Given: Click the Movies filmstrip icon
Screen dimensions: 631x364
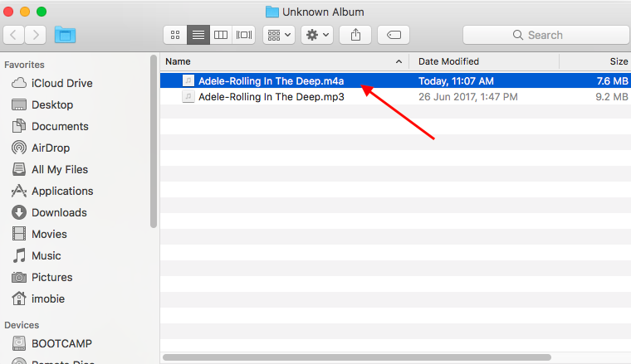Looking at the screenshot, I should click(x=19, y=234).
